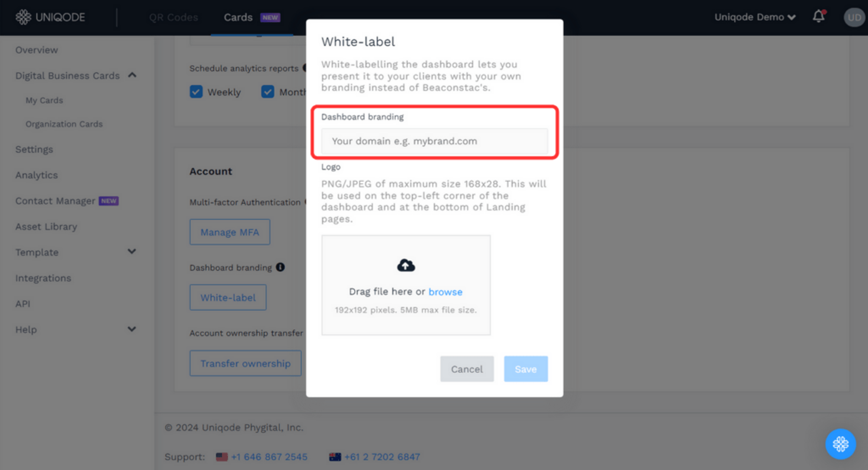Click the Australian flag support icon
868x470 pixels.
tap(335, 457)
